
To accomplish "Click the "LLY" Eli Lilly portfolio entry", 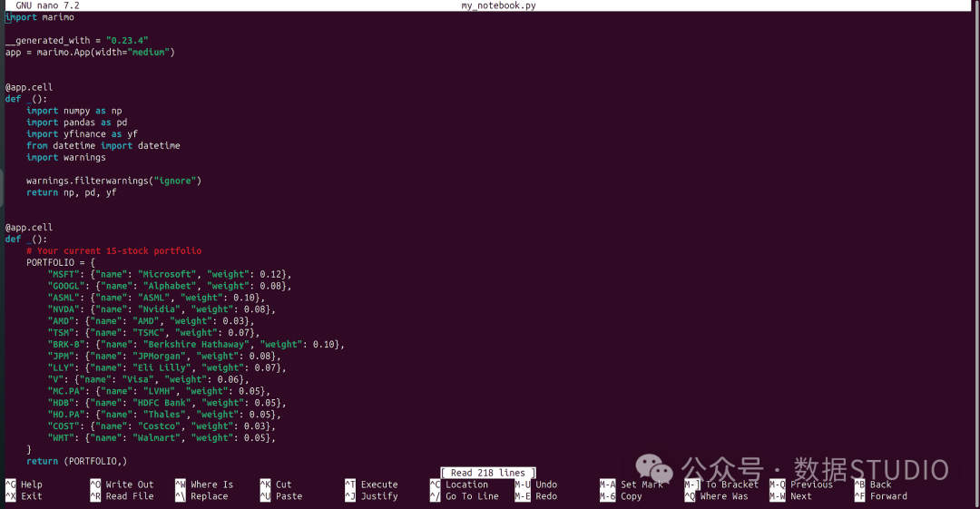I will pos(167,367).
